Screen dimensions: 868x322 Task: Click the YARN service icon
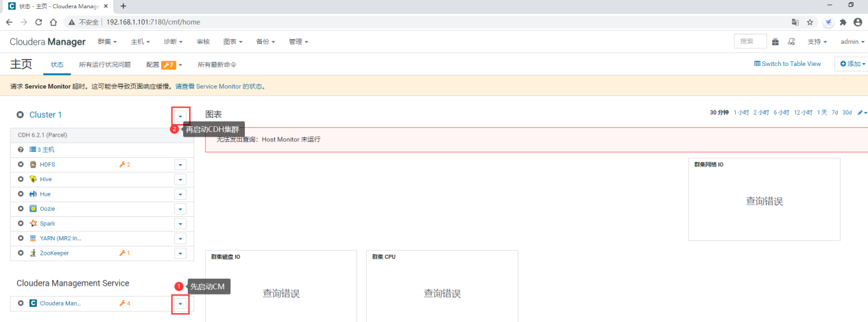33,238
